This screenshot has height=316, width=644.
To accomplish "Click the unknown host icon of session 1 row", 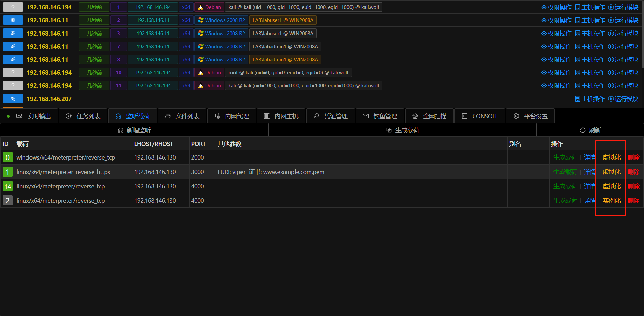I will point(13,7).
